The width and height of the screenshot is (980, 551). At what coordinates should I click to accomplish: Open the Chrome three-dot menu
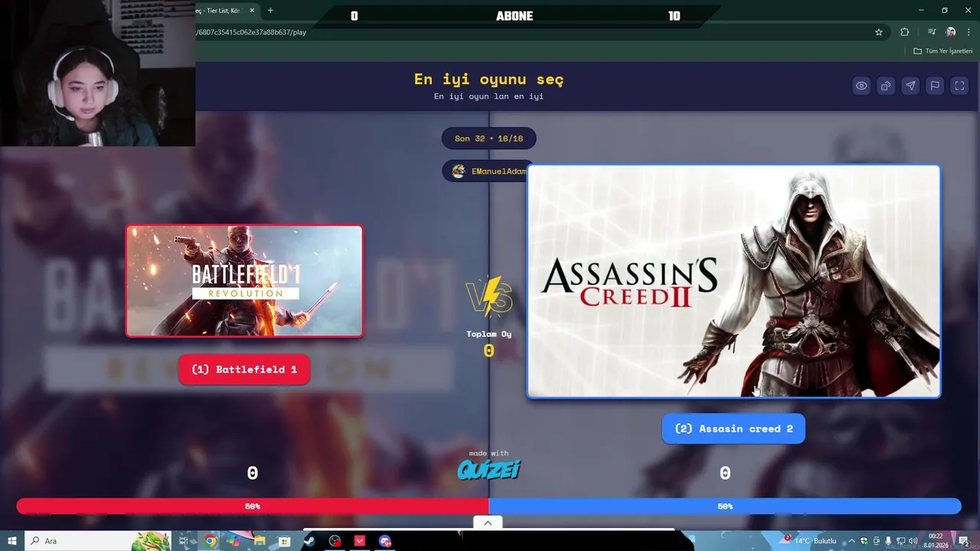(969, 32)
